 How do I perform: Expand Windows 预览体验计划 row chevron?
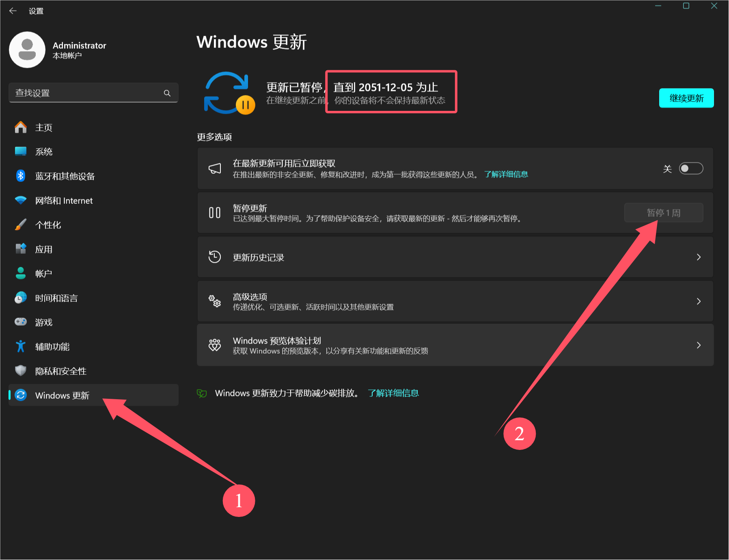pos(698,345)
